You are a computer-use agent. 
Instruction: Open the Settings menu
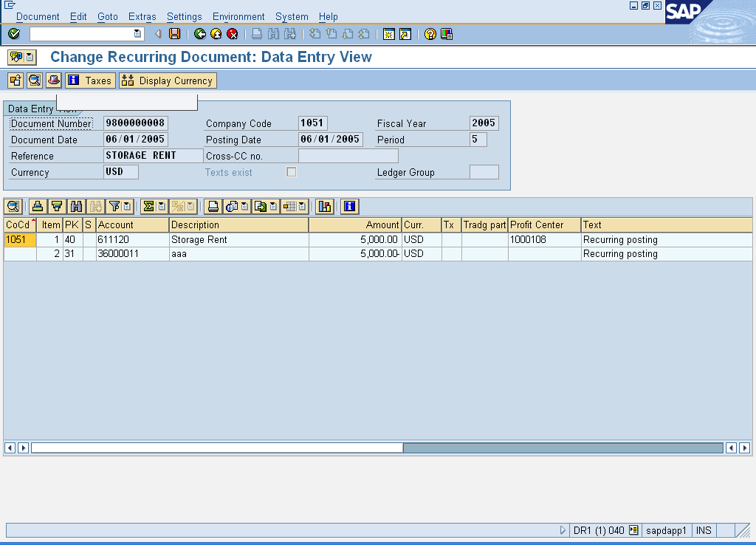(184, 16)
